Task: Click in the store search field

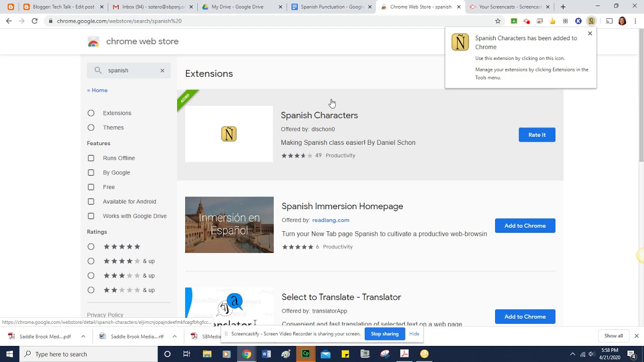Action: tap(129, 70)
